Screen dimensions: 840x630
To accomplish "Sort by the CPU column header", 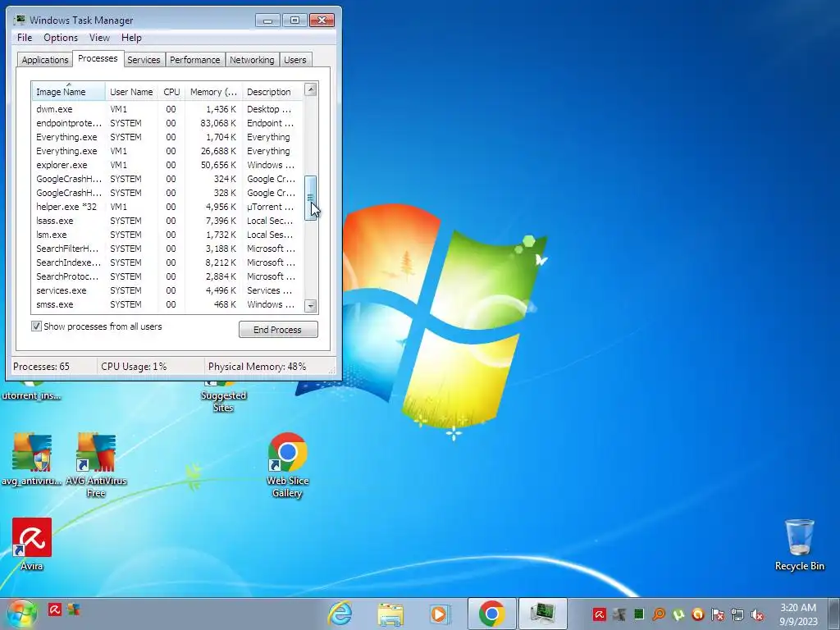I will click(171, 92).
